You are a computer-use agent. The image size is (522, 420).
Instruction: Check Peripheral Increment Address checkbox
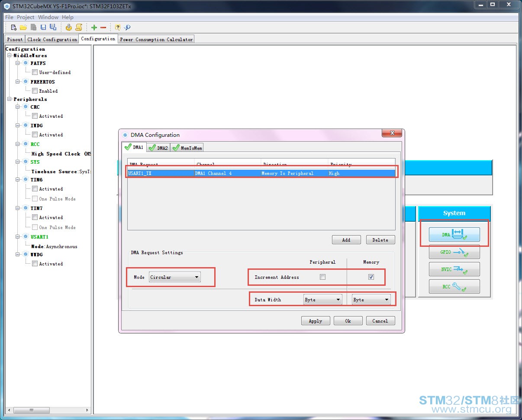(322, 277)
